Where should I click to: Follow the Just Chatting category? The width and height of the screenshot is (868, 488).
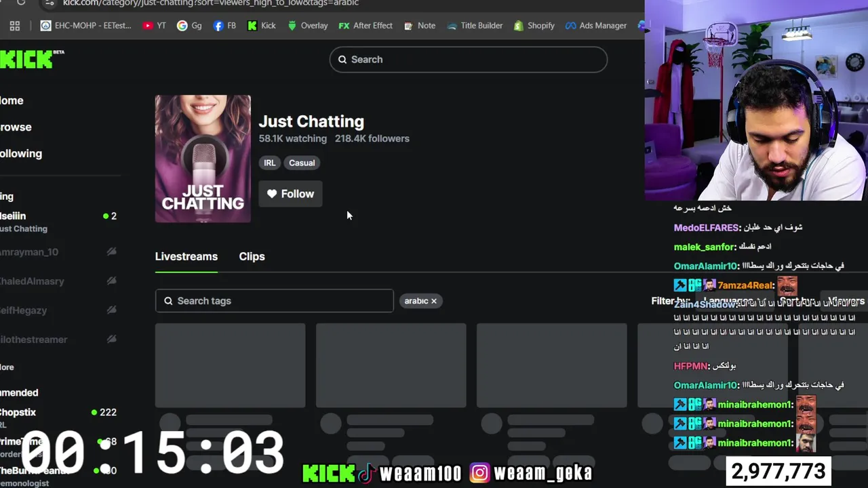pyautogui.click(x=290, y=194)
